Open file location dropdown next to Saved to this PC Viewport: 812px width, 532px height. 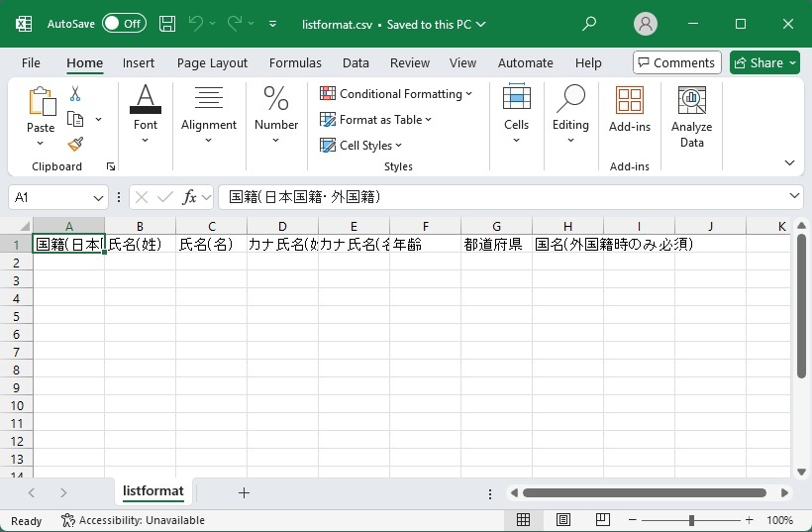click(481, 25)
